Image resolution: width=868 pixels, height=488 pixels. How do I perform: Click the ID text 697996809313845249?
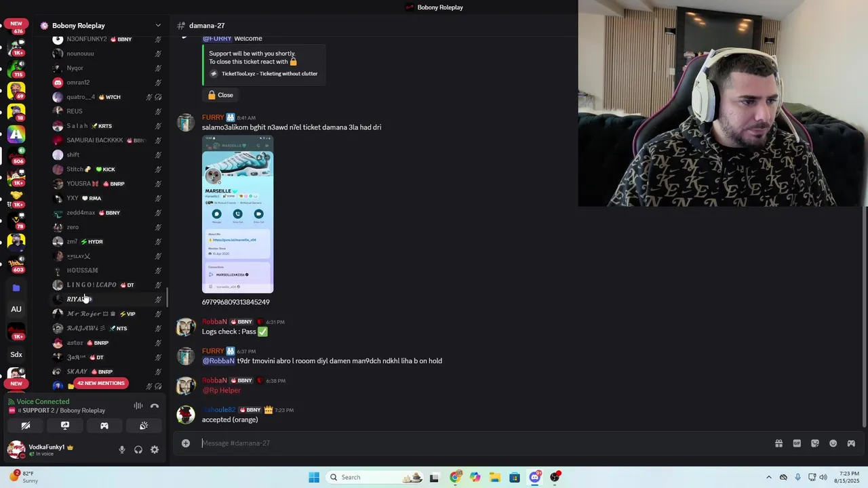tap(235, 302)
